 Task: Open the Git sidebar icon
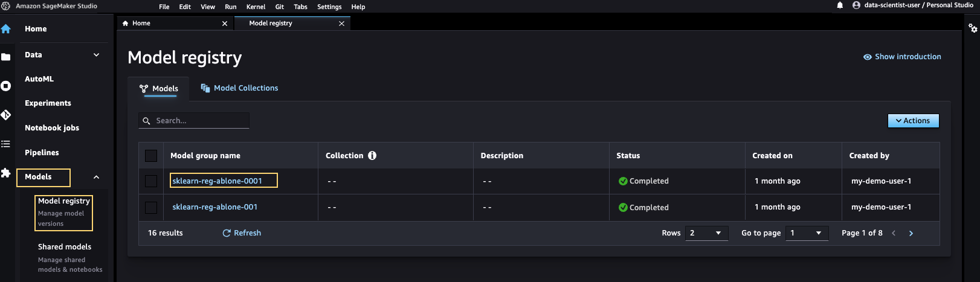(6, 115)
